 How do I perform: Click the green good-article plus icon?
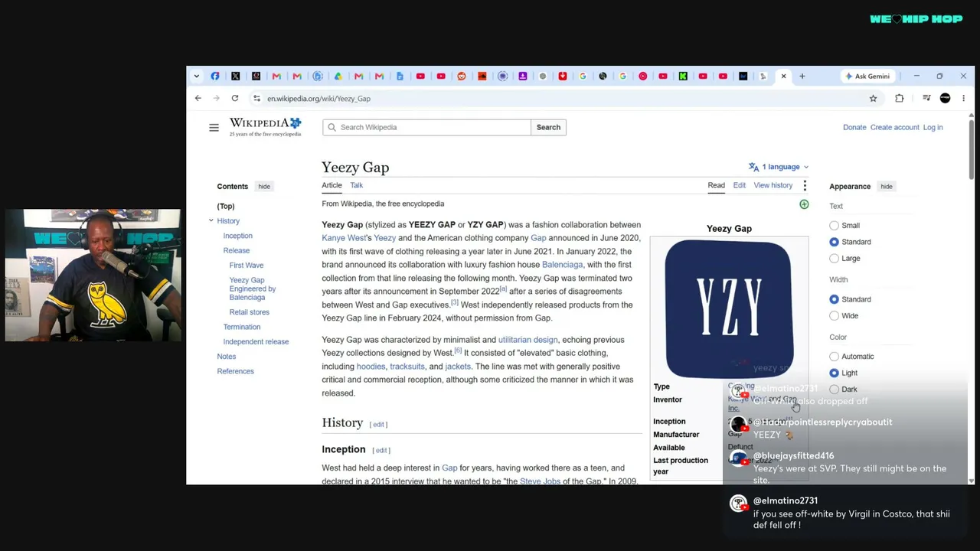pos(804,204)
